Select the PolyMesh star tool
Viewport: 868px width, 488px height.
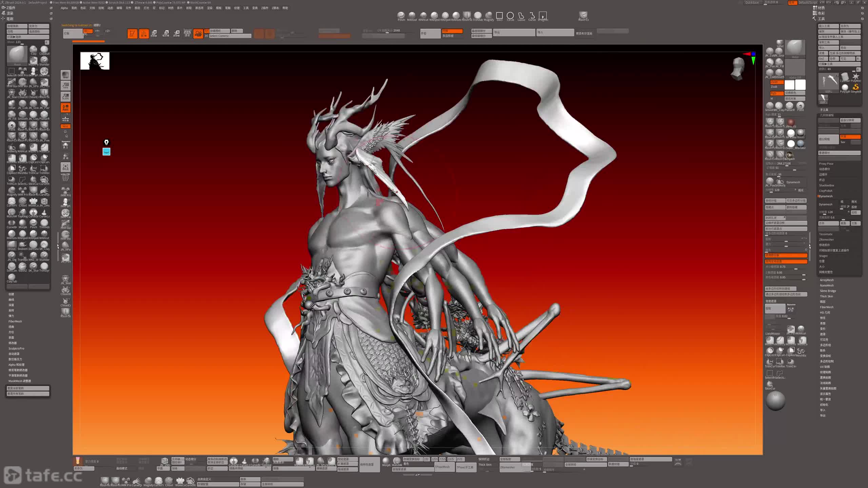point(856,77)
